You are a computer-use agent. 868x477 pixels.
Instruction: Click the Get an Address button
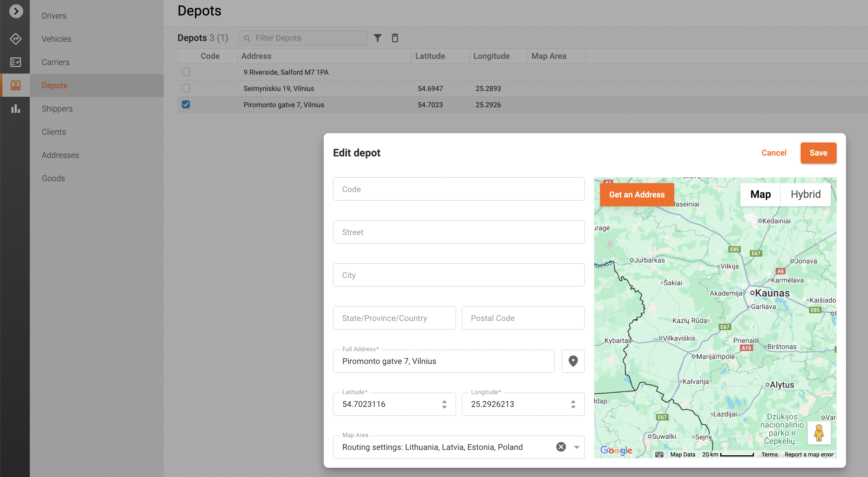tap(637, 195)
